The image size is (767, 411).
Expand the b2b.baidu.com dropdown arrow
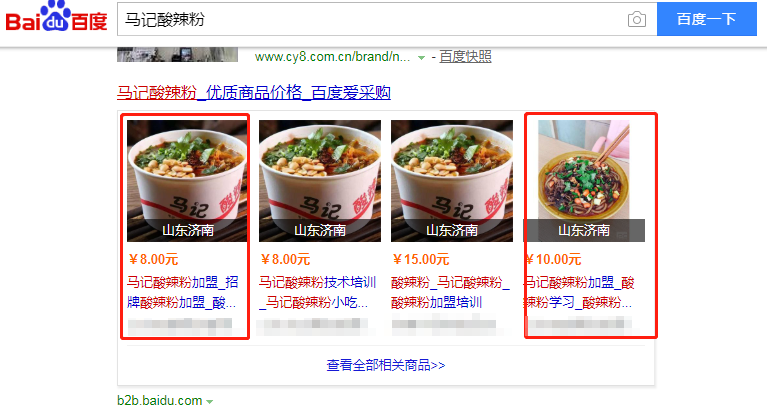pyautogui.click(x=209, y=401)
